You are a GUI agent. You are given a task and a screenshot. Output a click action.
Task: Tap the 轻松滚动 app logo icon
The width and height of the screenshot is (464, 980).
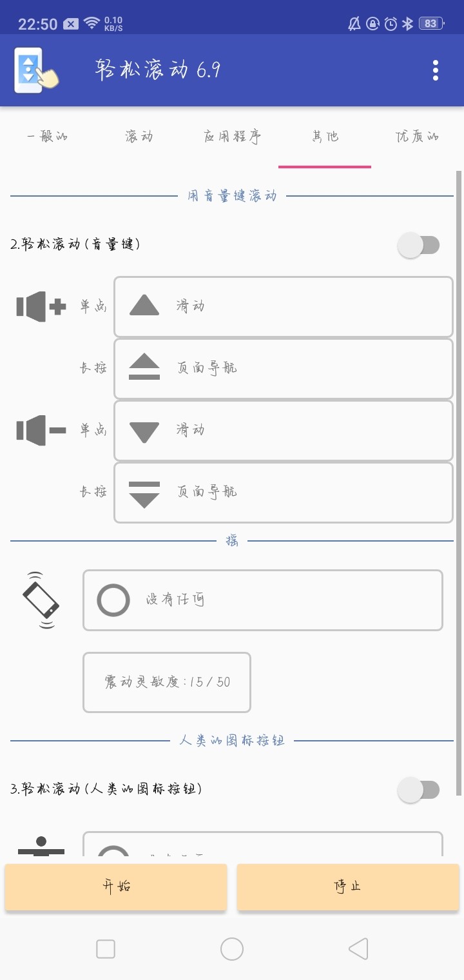coord(35,70)
